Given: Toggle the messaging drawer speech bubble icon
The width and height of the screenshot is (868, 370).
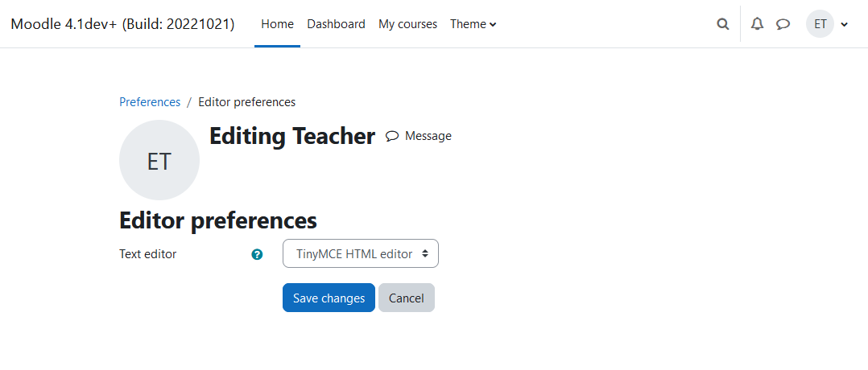Looking at the screenshot, I should pos(783,24).
